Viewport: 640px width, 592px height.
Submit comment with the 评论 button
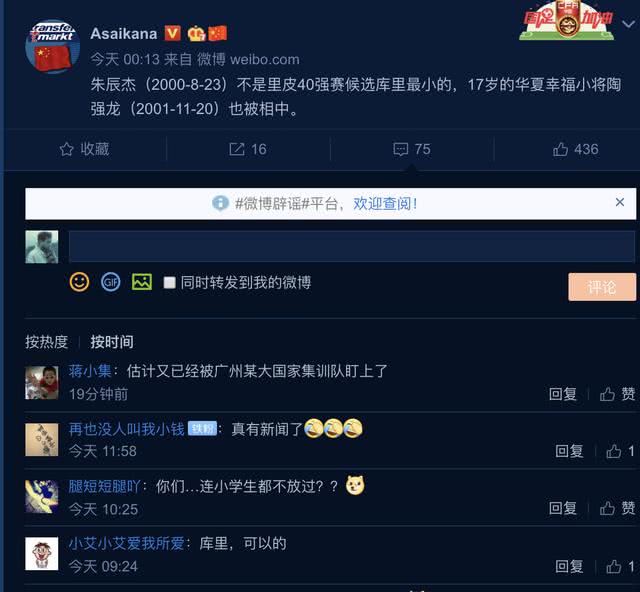602,287
